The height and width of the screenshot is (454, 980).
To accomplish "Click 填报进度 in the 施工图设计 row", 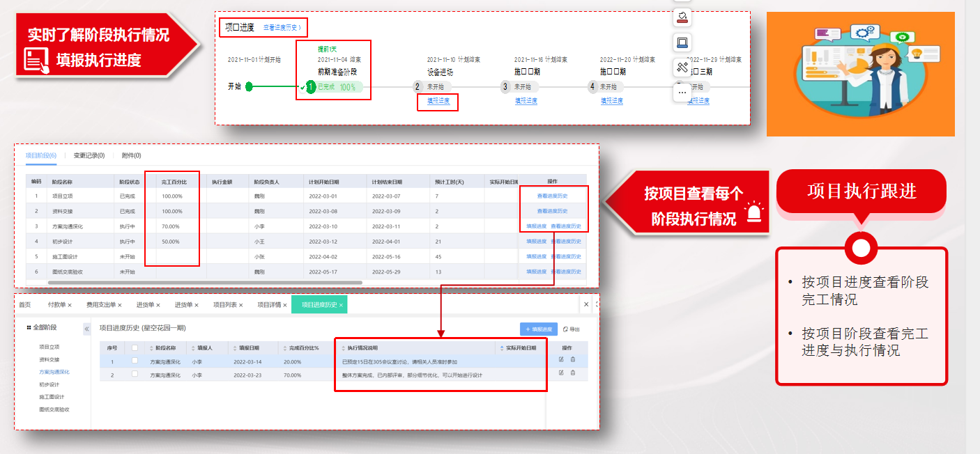I will coord(537,256).
